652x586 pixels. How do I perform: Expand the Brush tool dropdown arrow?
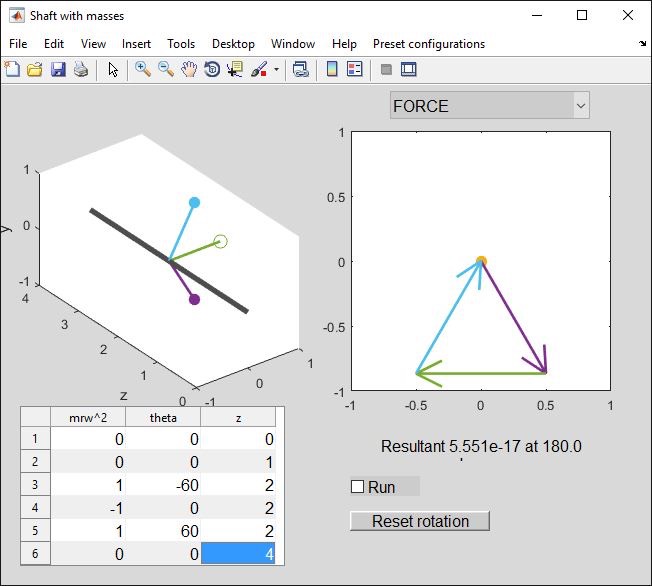tap(276, 70)
